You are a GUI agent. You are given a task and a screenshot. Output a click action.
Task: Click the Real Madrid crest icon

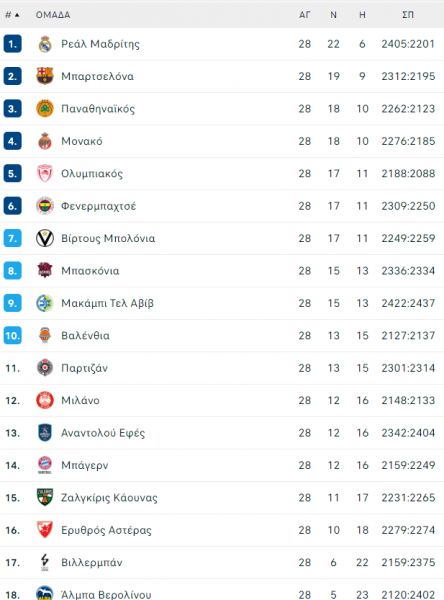[45, 44]
